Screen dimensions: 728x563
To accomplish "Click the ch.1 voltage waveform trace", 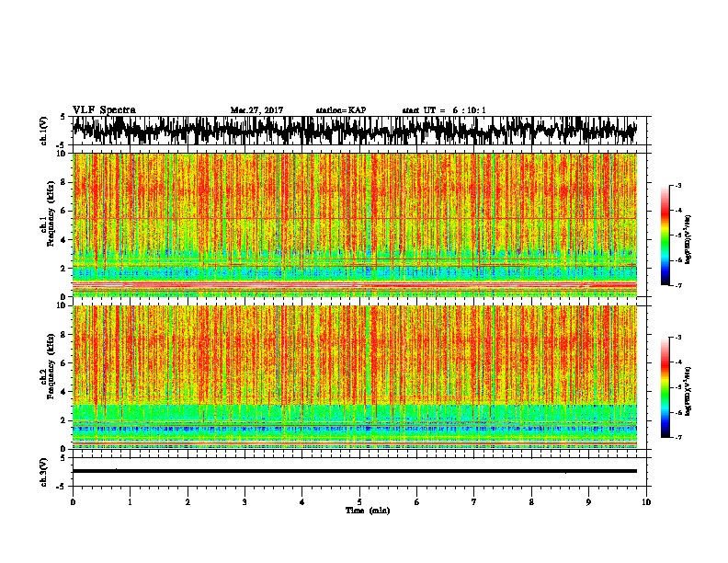I will 354,131.
